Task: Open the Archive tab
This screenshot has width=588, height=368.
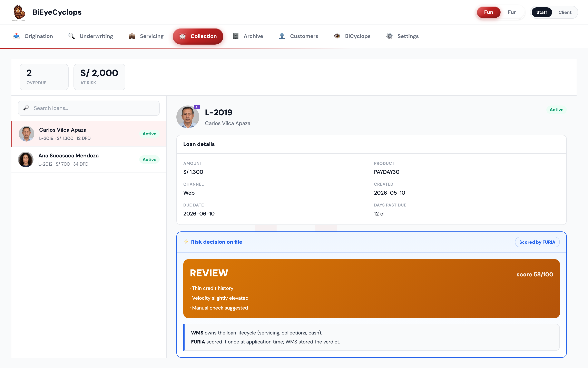Action: point(248,36)
